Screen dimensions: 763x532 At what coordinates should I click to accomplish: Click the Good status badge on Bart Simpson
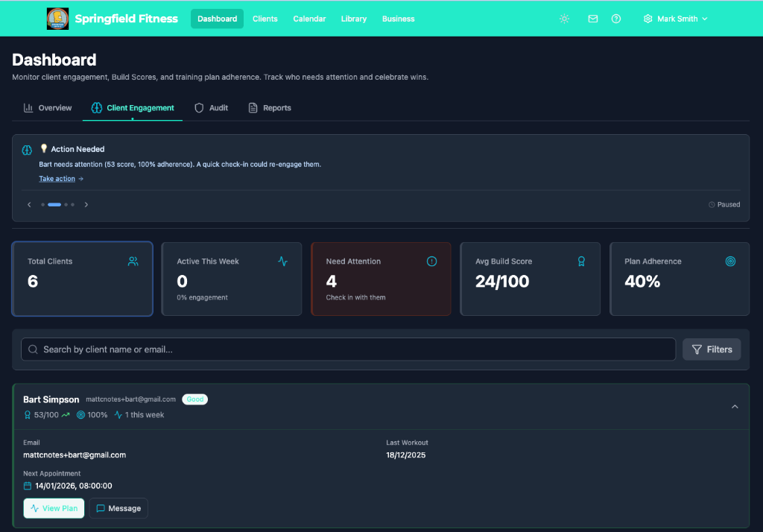click(x=194, y=399)
